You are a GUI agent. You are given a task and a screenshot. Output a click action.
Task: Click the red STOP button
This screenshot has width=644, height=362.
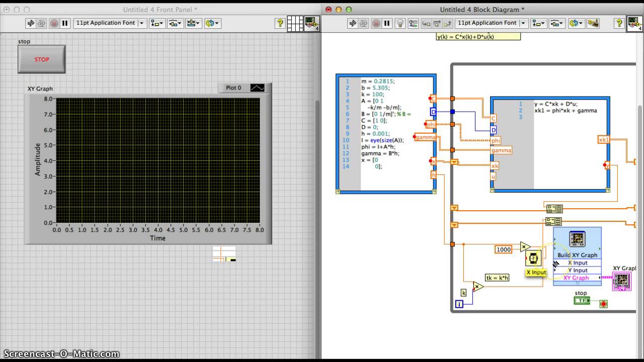click(42, 59)
